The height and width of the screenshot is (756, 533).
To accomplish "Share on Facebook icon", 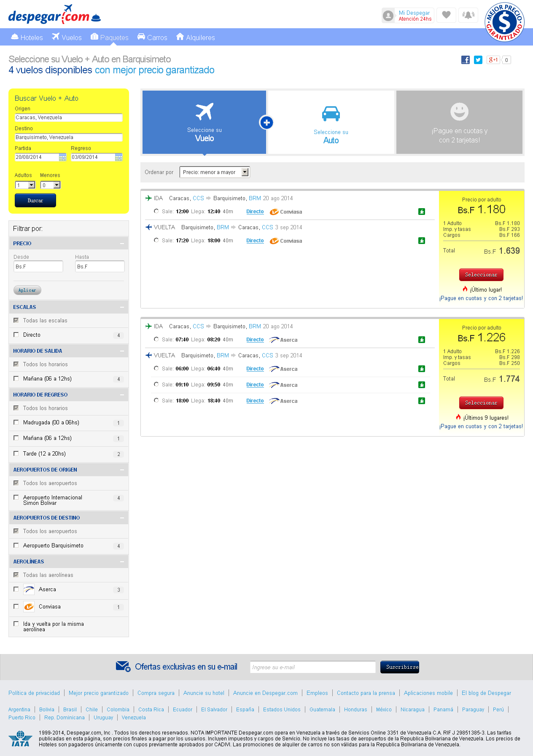I will pyautogui.click(x=466, y=60).
